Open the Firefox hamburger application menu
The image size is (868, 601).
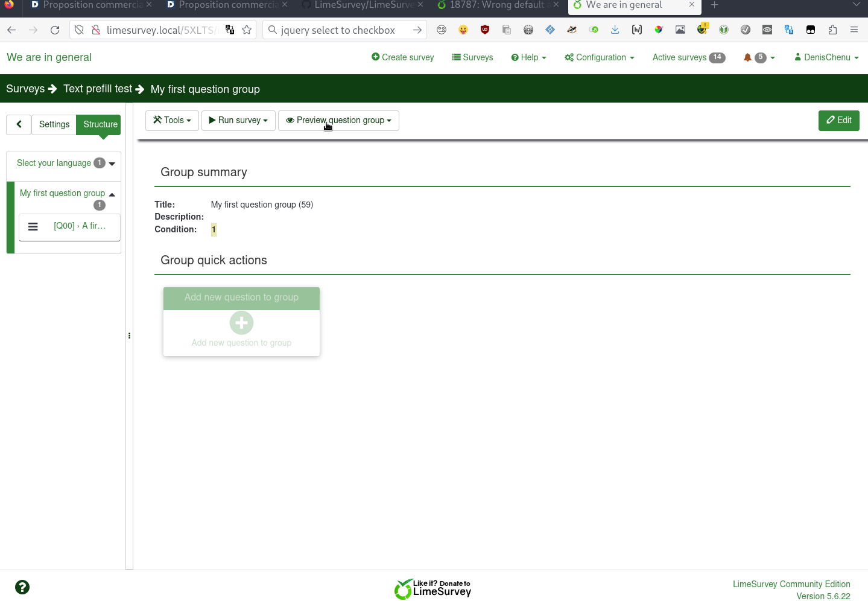pos(854,30)
